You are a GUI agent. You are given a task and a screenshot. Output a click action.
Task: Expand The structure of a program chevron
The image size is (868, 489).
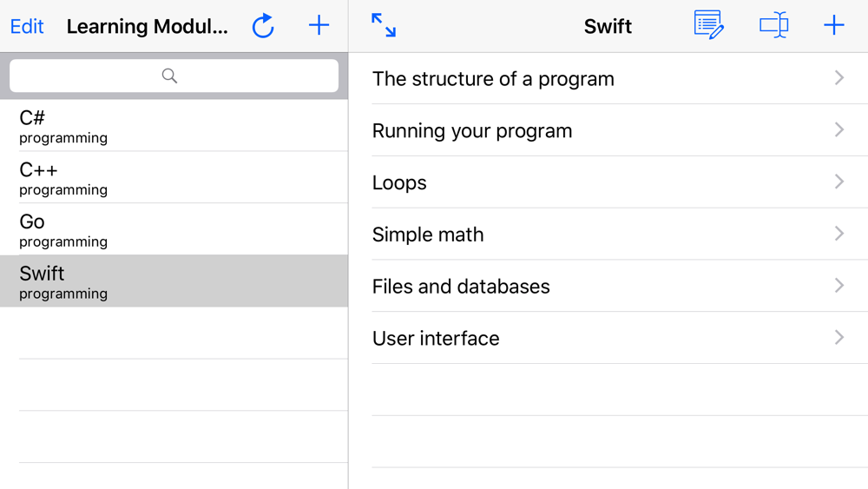click(839, 78)
